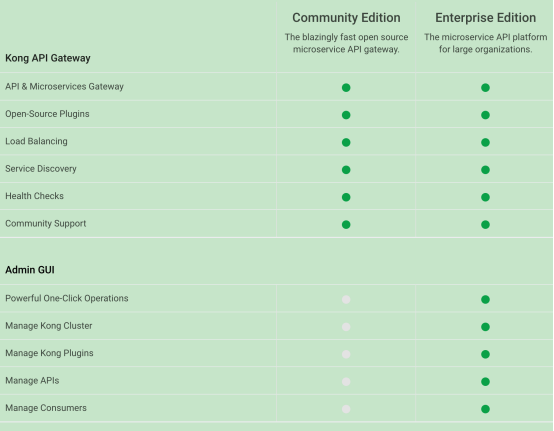The width and height of the screenshot is (554, 431).
Task: Click the API & Microservices Gateway row label
Action: (x=64, y=87)
